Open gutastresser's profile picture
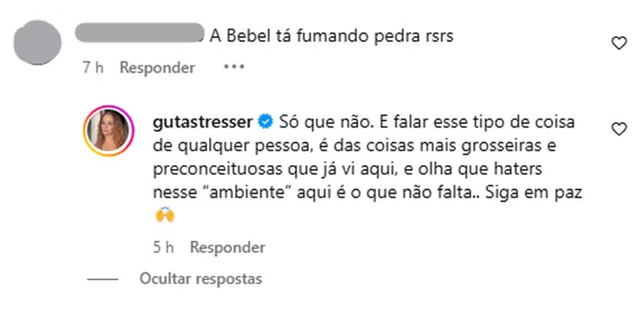This screenshot has width=644, height=323. (x=108, y=130)
